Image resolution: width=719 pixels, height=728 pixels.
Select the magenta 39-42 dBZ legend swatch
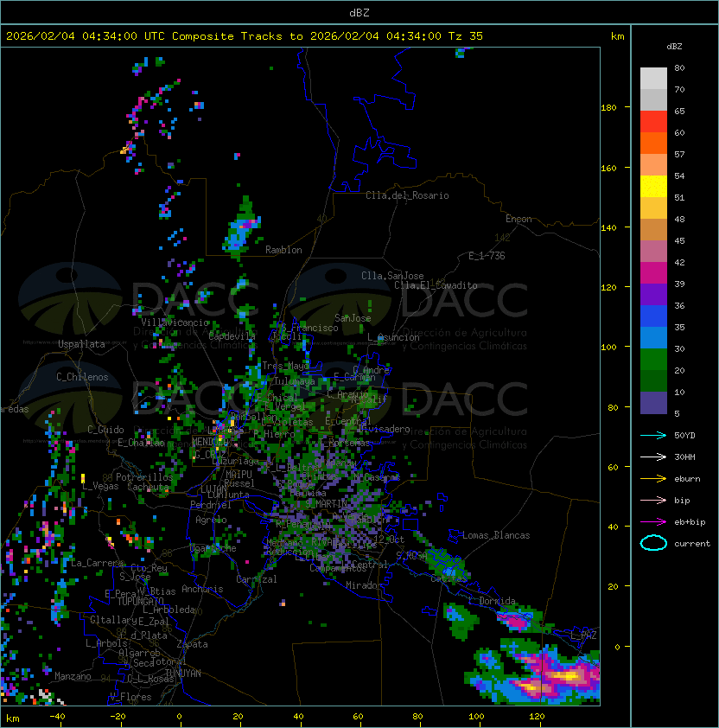[653, 273]
